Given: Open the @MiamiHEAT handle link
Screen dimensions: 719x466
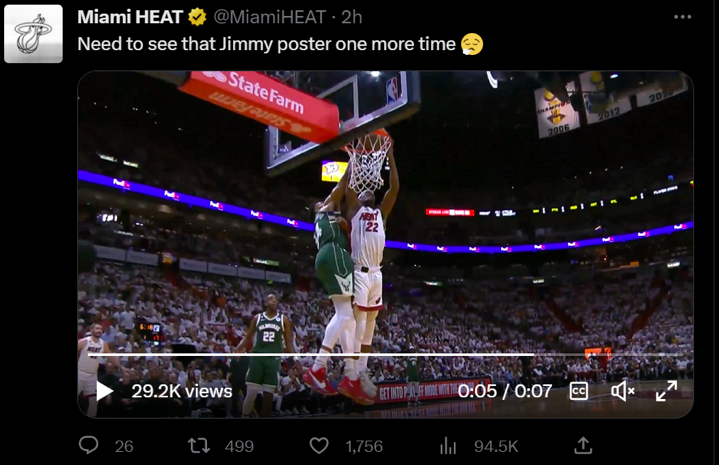Looking at the screenshot, I should click(270, 17).
